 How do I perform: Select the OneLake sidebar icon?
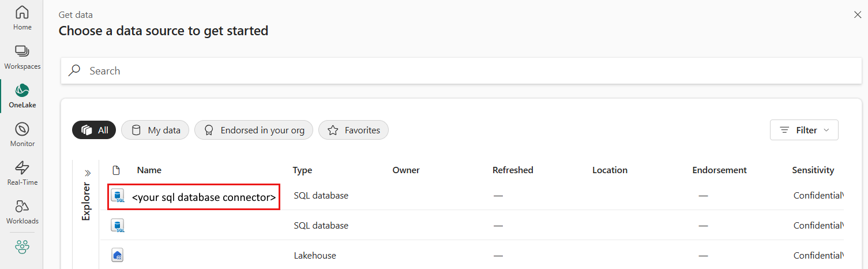(x=22, y=96)
